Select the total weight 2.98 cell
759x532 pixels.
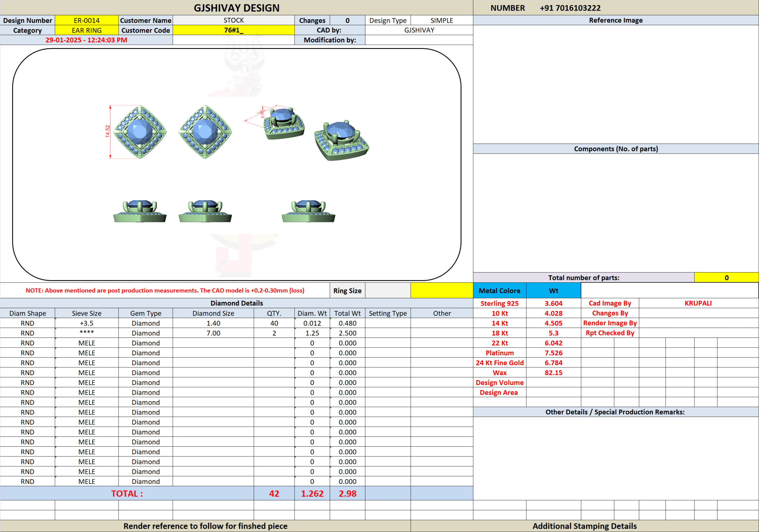coord(347,493)
